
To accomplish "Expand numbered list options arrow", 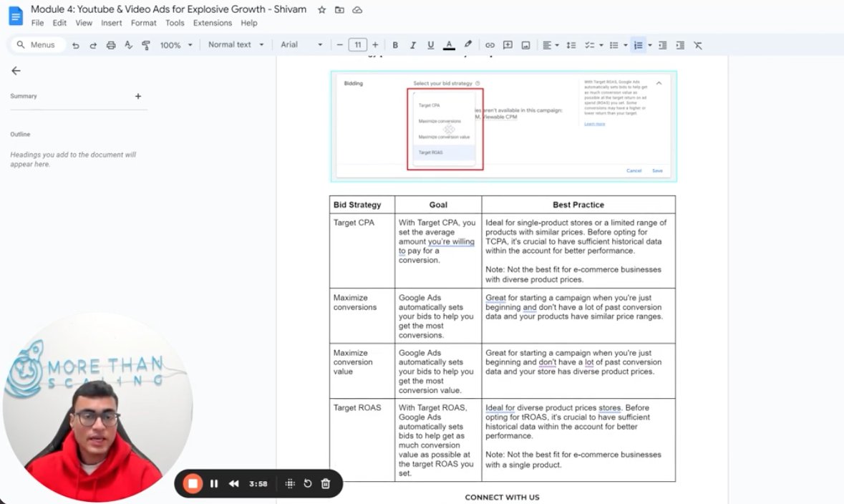I will tap(650, 45).
